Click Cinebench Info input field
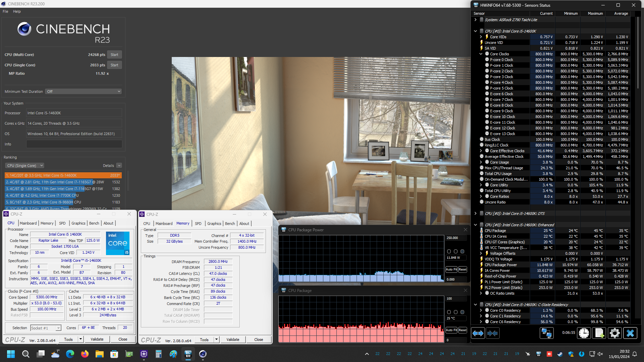 click(x=74, y=144)
